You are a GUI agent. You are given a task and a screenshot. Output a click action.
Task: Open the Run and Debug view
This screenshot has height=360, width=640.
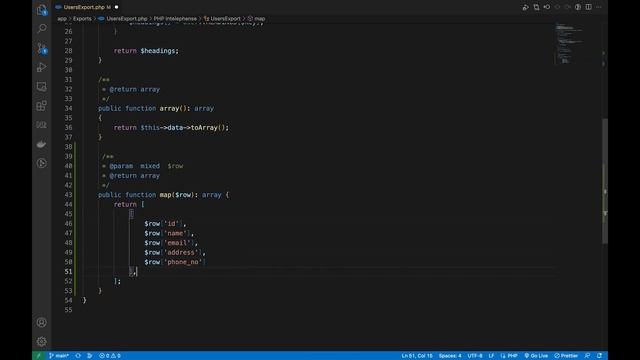(x=42, y=67)
